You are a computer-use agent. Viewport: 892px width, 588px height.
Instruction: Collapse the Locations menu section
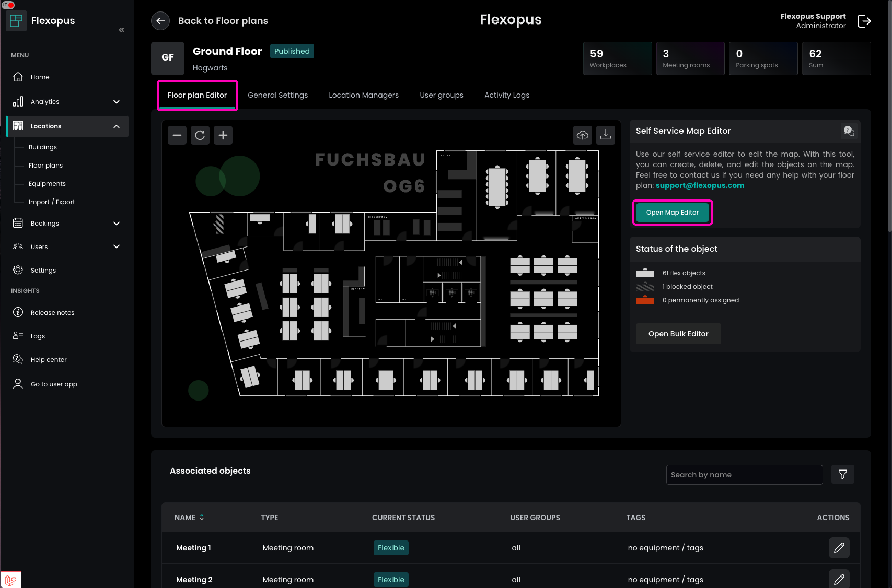click(116, 126)
